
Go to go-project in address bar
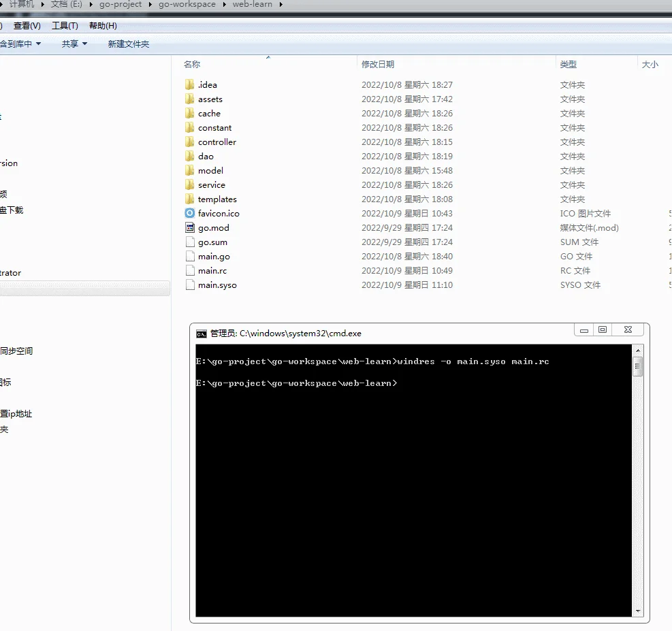click(x=121, y=4)
